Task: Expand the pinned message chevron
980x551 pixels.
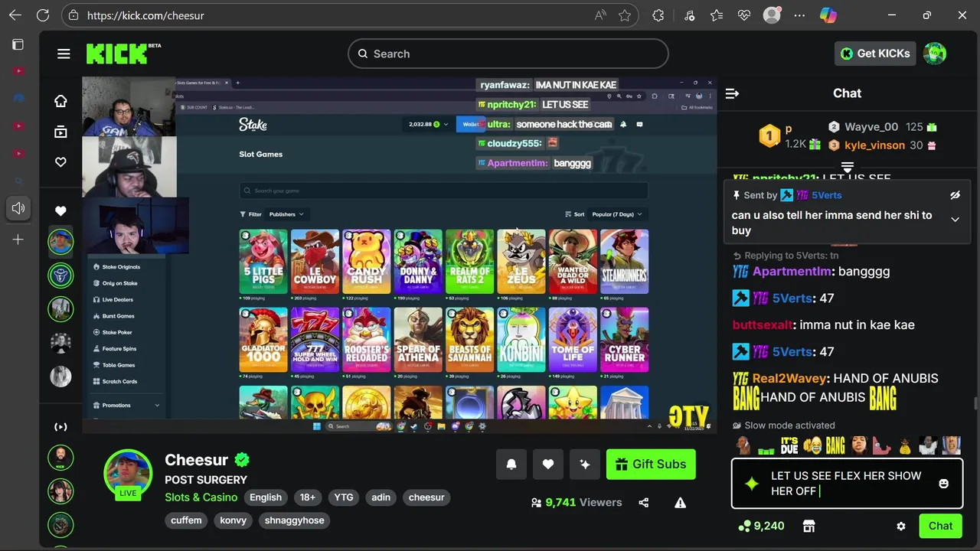Action: (955, 220)
